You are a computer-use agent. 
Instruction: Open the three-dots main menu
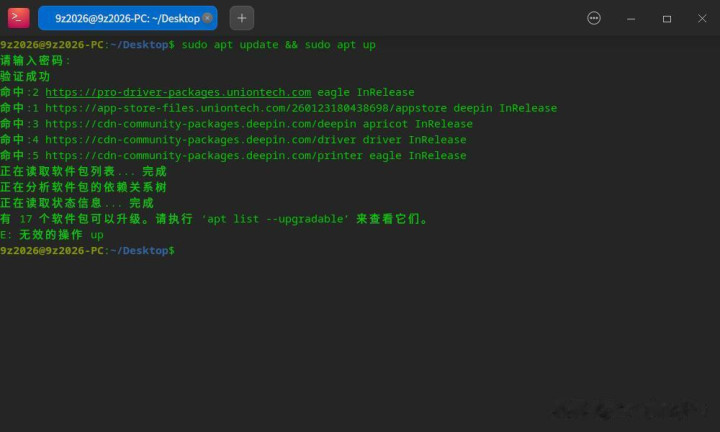[x=594, y=18]
